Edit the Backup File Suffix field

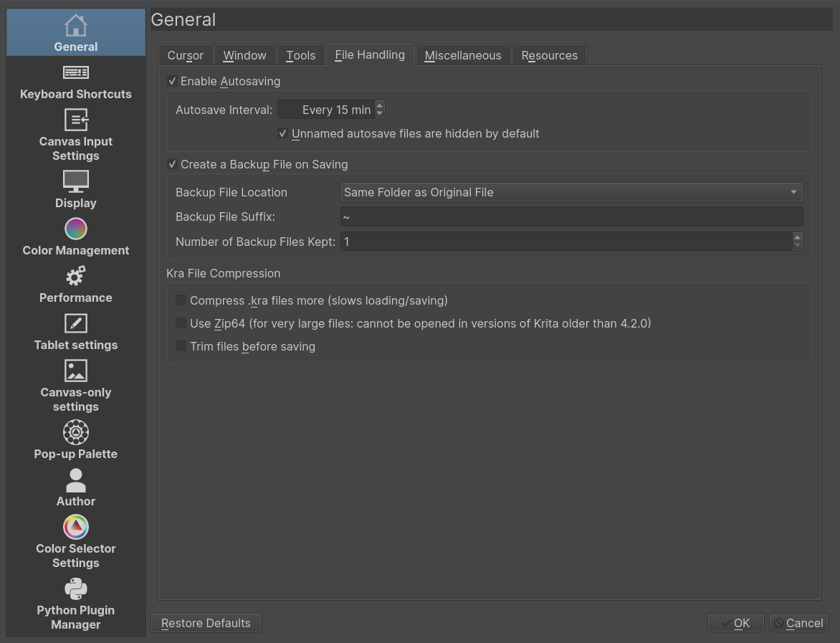[571, 216]
